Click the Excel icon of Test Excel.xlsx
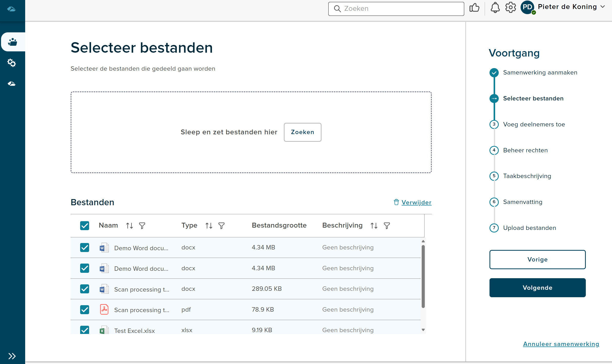612x364 pixels. click(104, 330)
